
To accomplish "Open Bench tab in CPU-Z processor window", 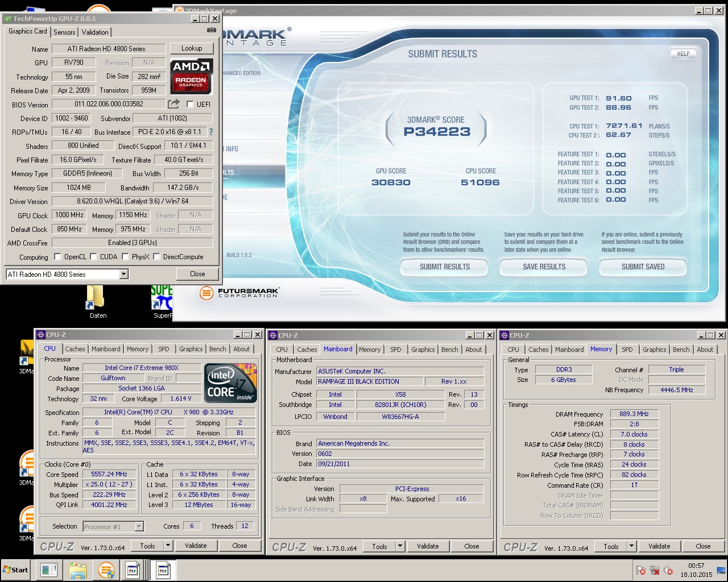I will click(x=217, y=349).
